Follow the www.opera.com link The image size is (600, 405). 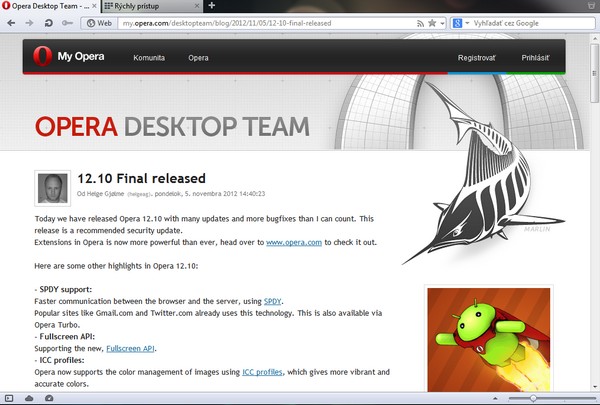click(294, 242)
